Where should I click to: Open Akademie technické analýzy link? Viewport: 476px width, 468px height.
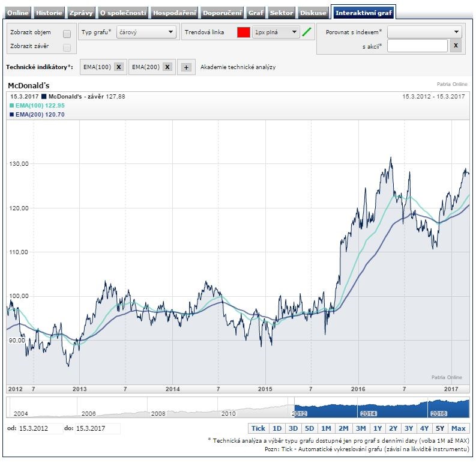(238, 67)
